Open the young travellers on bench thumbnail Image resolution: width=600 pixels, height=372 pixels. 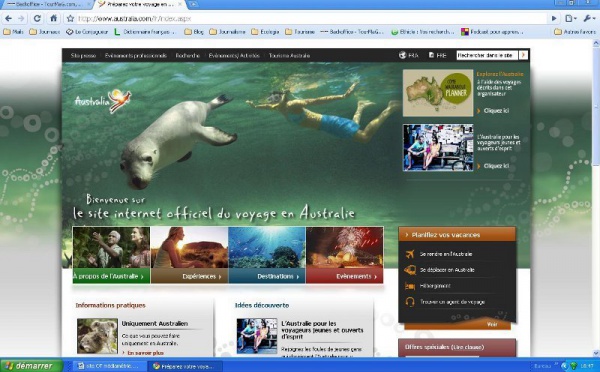coord(438,147)
